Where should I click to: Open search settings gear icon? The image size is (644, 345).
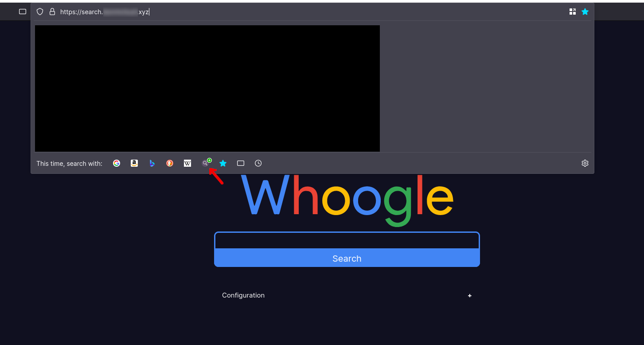[x=585, y=163]
